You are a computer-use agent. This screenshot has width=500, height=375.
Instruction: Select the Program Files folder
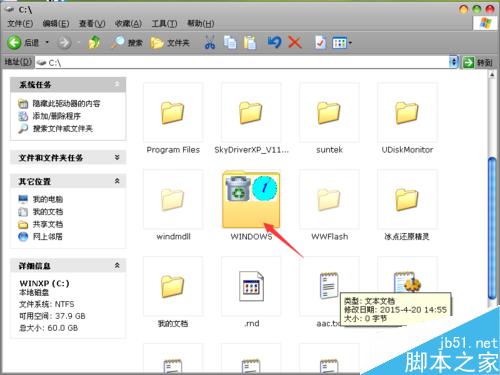click(173, 113)
